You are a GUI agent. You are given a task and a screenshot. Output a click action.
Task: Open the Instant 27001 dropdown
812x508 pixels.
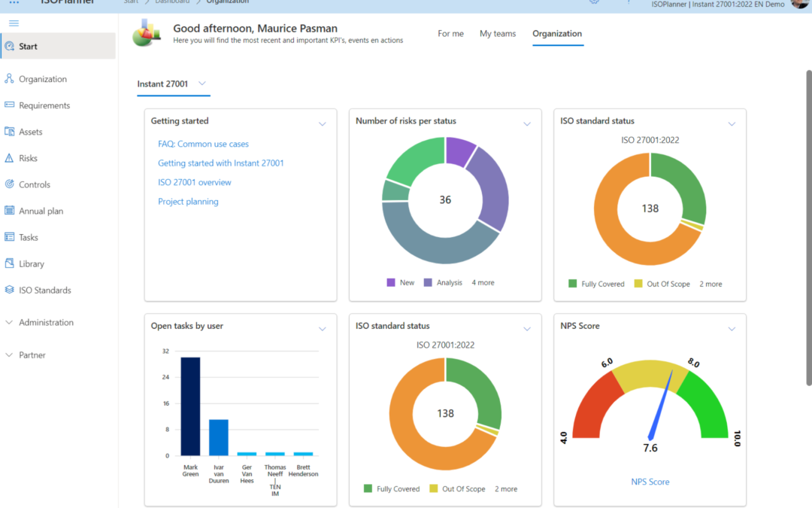pyautogui.click(x=202, y=84)
